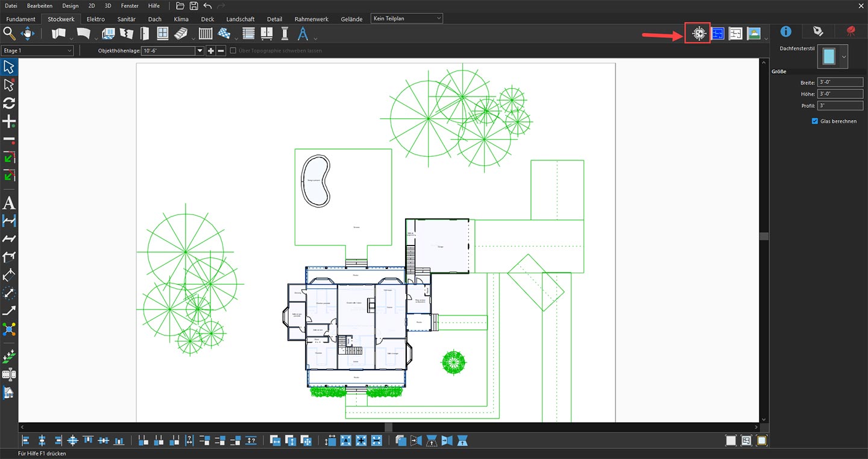Choose the checkered floor covering tool
The image size is (868, 459).
coord(224,34)
